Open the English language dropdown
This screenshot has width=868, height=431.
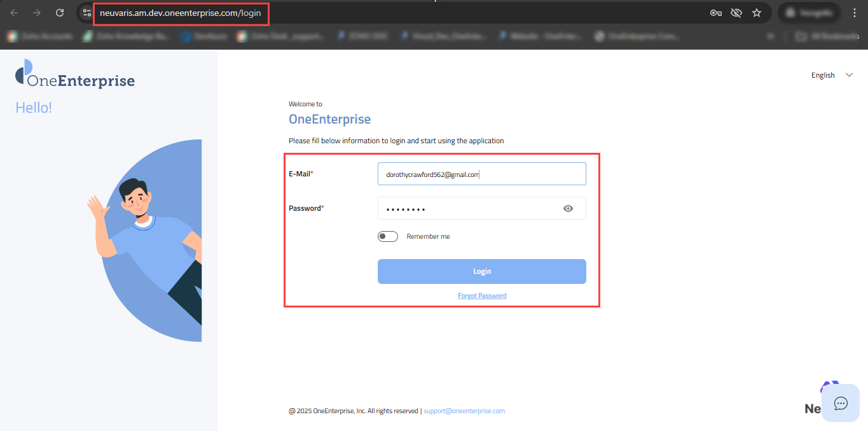click(823, 75)
